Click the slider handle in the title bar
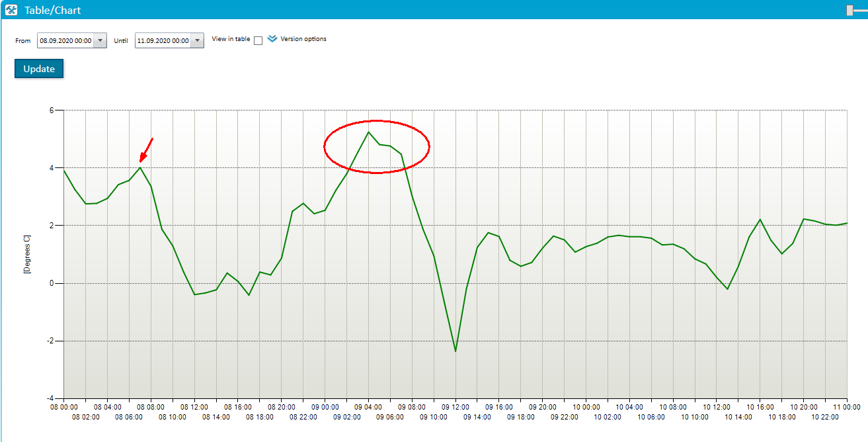Viewport: 868px width, 442px height. [x=849, y=10]
